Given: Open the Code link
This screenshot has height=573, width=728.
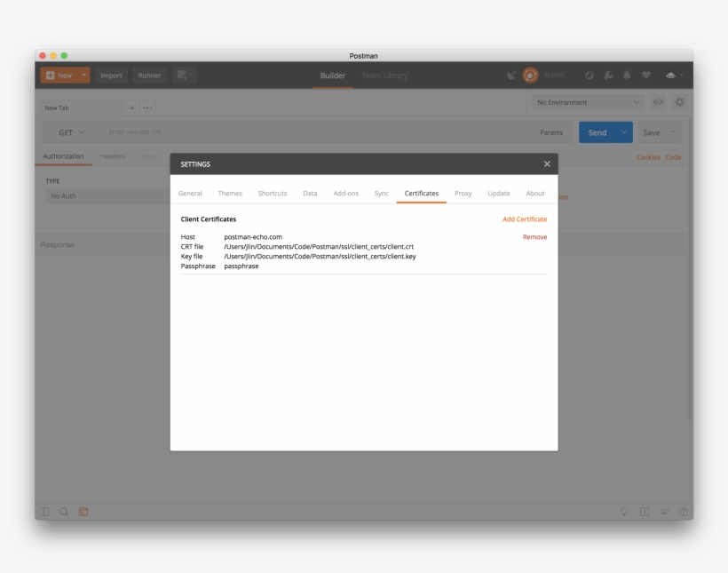Looking at the screenshot, I should point(673,157).
